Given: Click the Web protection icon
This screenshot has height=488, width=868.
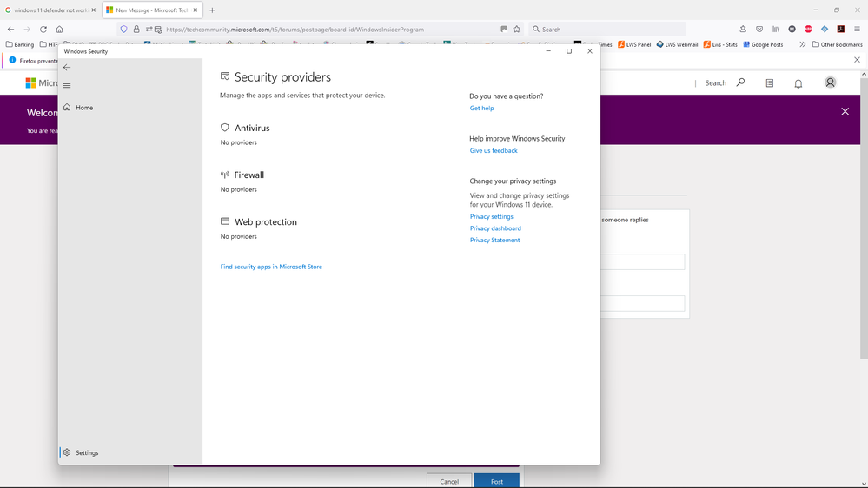Looking at the screenshot, I should [x=225, y=221].
